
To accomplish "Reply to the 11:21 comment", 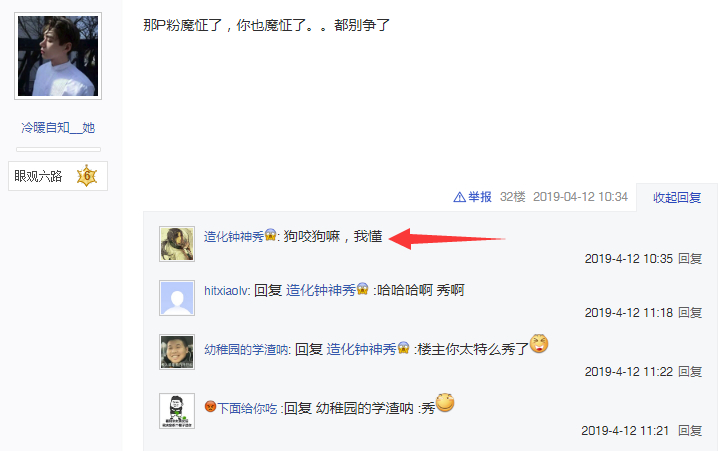I will point(690,431).
